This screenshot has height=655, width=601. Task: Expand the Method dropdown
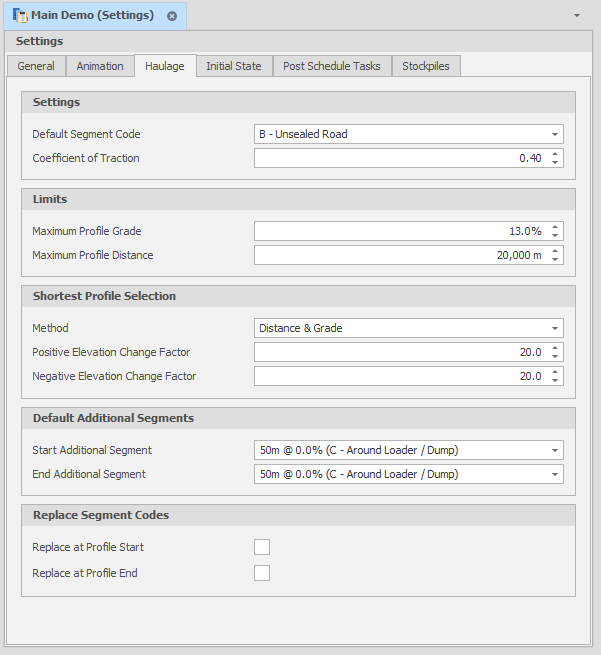click(x=554, y=328)
